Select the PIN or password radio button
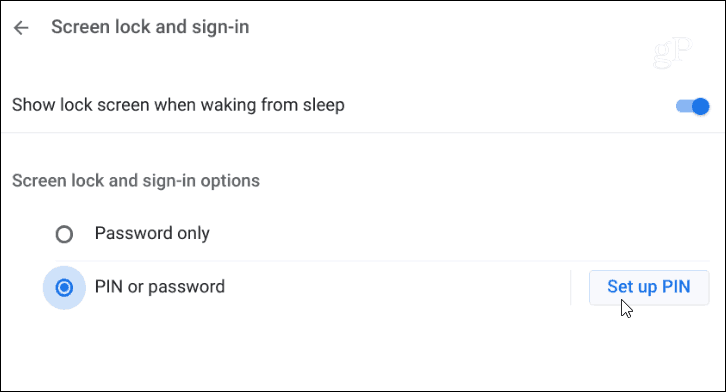The width and height of the screenshot is (726, 392). pyautogui.click(x=64, y=288)
